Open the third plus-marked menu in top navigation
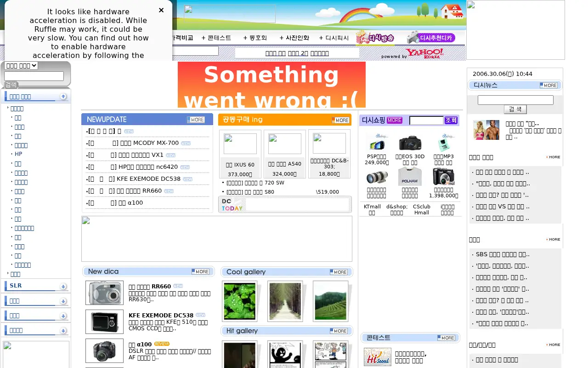Screen dimensions: 588x368 (x=294, y=38)
